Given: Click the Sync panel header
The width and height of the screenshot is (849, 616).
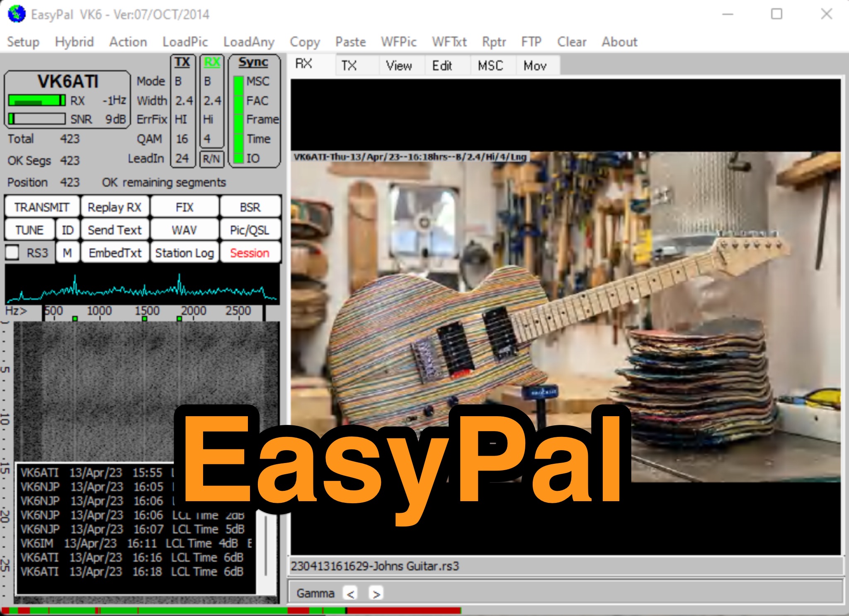Looking at the screenshot, I should coord(253,62).
